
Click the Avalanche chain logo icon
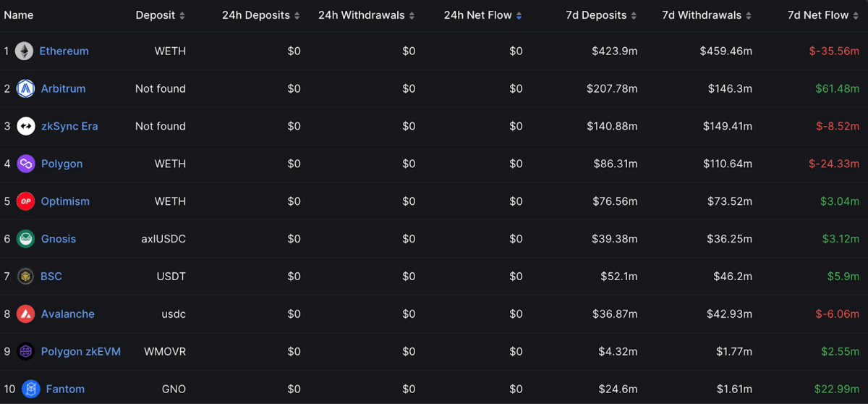coord(26,314)
